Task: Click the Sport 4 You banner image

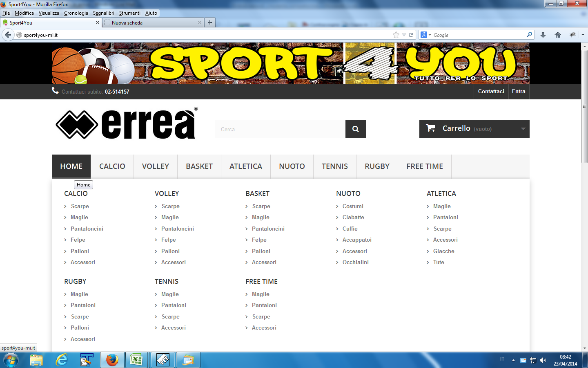Action: coord(291,63)
